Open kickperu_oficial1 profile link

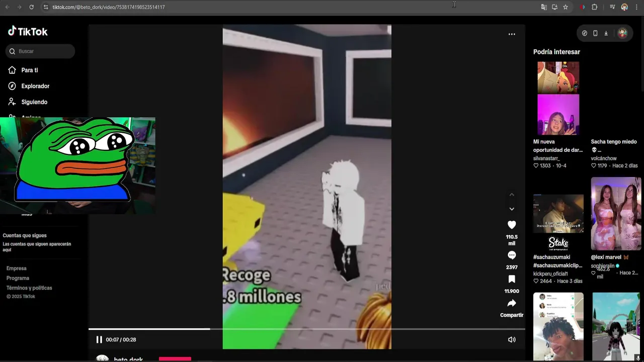[x=550, y=274]
